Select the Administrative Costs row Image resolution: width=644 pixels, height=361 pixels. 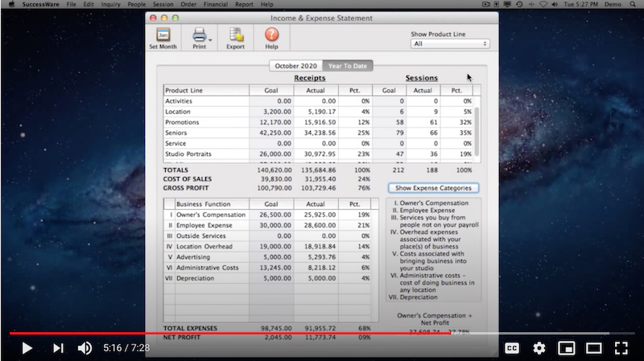267,268
